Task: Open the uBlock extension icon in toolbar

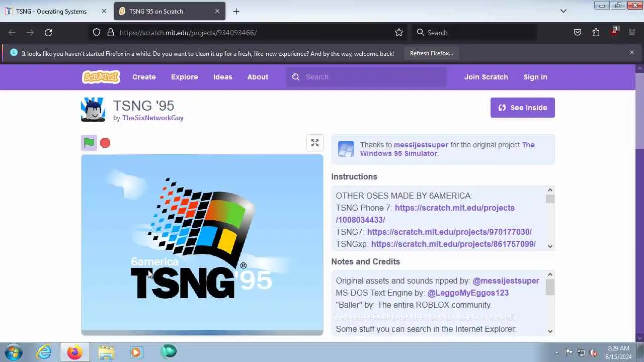Action: pyautogui.click(x=614, y=33)
